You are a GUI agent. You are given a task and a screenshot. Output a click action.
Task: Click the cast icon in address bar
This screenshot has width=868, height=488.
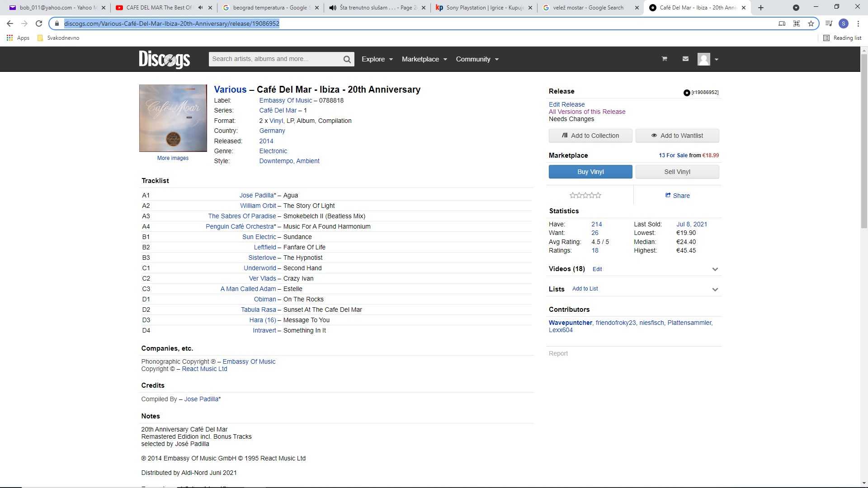[782, 23]
